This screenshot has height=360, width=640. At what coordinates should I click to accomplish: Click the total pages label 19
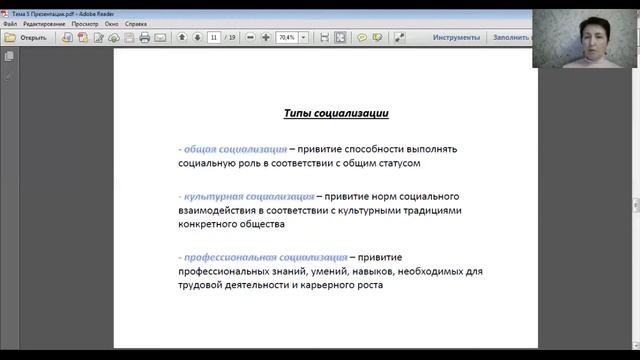tap(232, 38)
